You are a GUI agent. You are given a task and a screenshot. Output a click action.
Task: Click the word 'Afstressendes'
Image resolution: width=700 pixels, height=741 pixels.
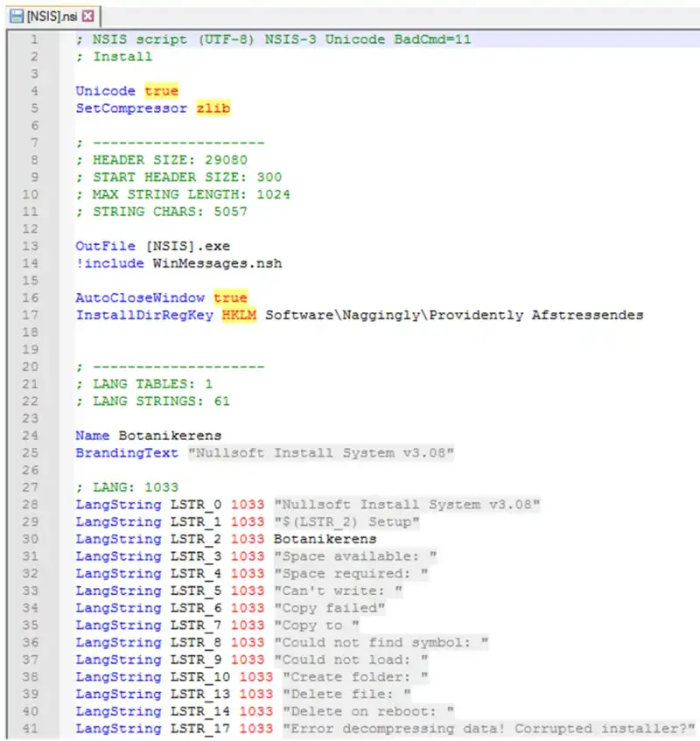[x=587, y=315]
